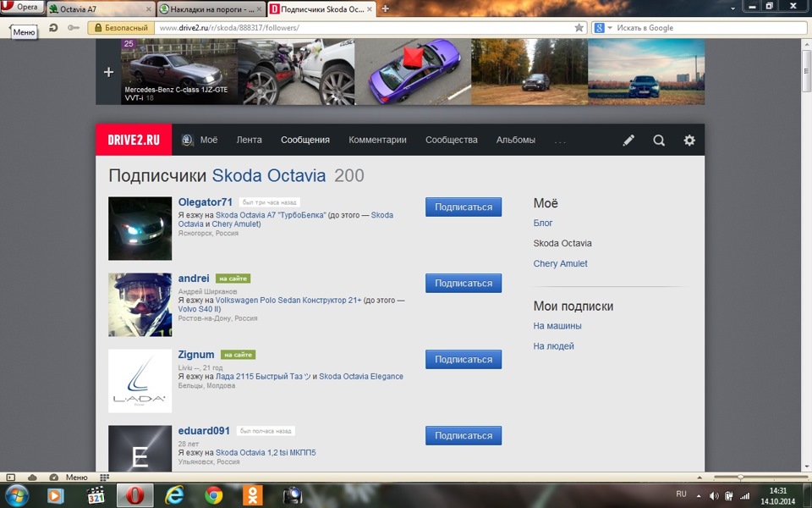
Task: Open the Лента section
Action: pos(249,140)
